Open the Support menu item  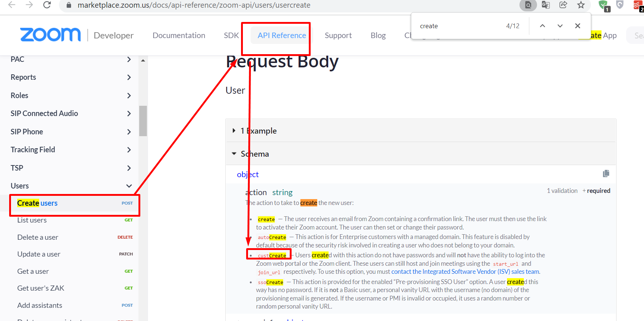(x=338, y=36)
